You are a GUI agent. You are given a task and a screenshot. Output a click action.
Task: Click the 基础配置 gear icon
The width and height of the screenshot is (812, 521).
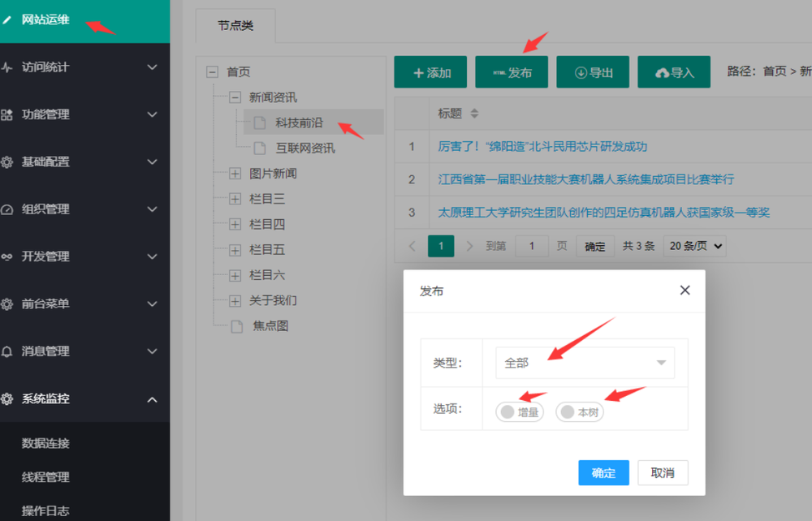click(7, 161)
